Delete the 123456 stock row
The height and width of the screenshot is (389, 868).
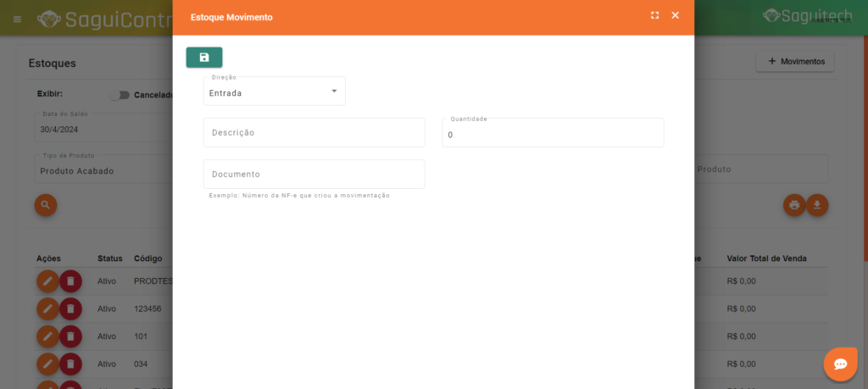[x=71, y=308]
